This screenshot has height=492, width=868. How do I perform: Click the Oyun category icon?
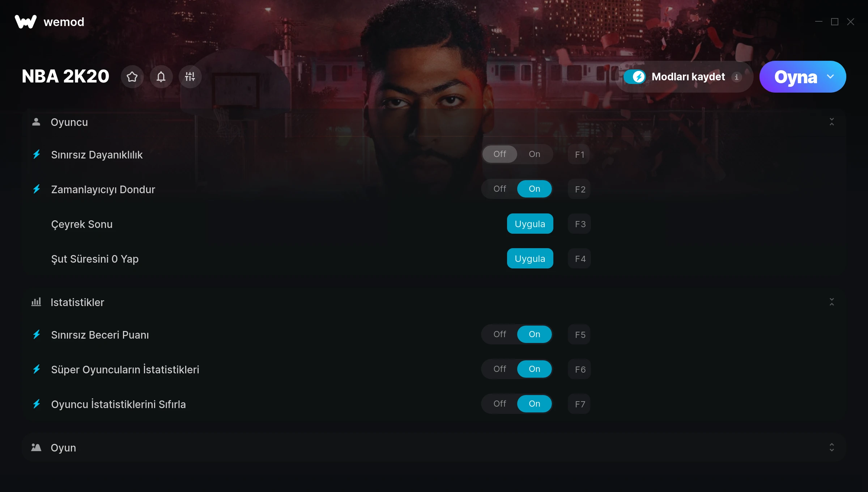[x=36, y=448]
